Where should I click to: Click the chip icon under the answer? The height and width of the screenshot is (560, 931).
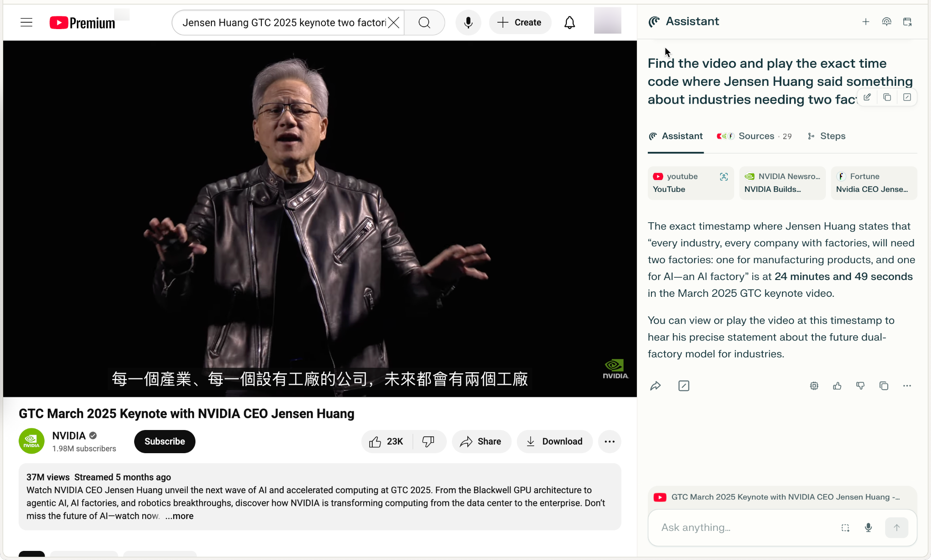pos(814,386)
